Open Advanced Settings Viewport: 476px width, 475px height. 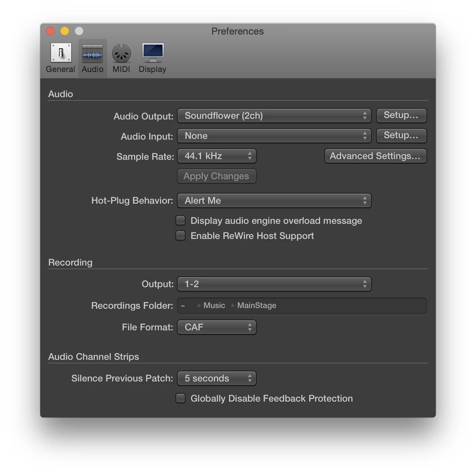point(375,156)
